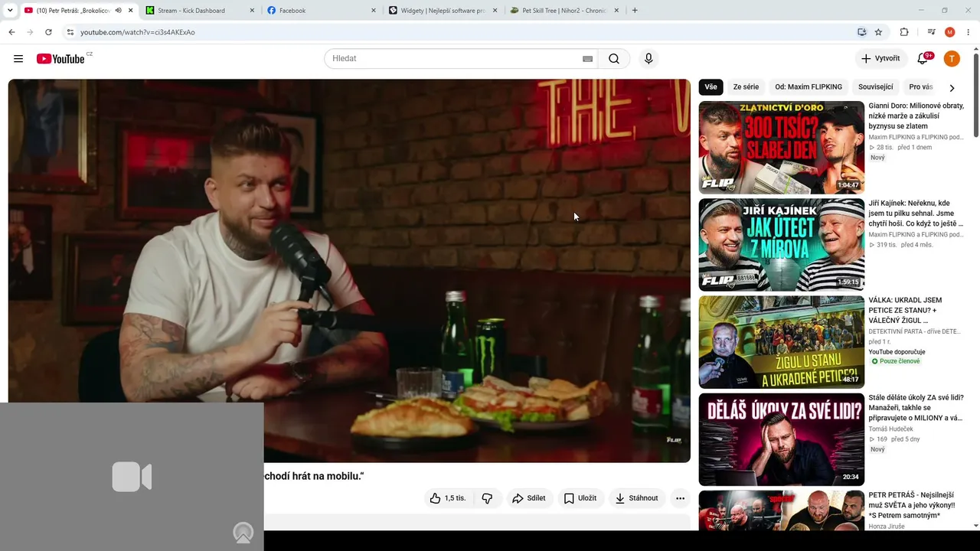This screenshot has height=551, width=980.
Task: Open a new browser tab
Action: [635, 11]
